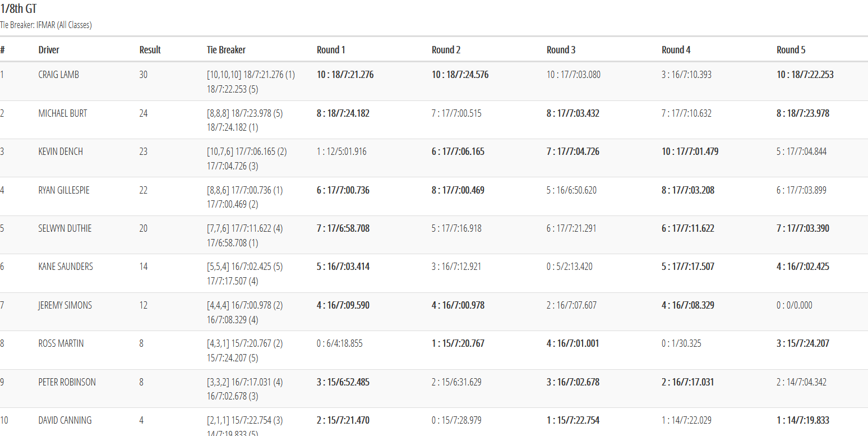Click the Round 3 column header
Viewport: 868px width, 436px height.
pyautogui.click(x=561, y=50)
